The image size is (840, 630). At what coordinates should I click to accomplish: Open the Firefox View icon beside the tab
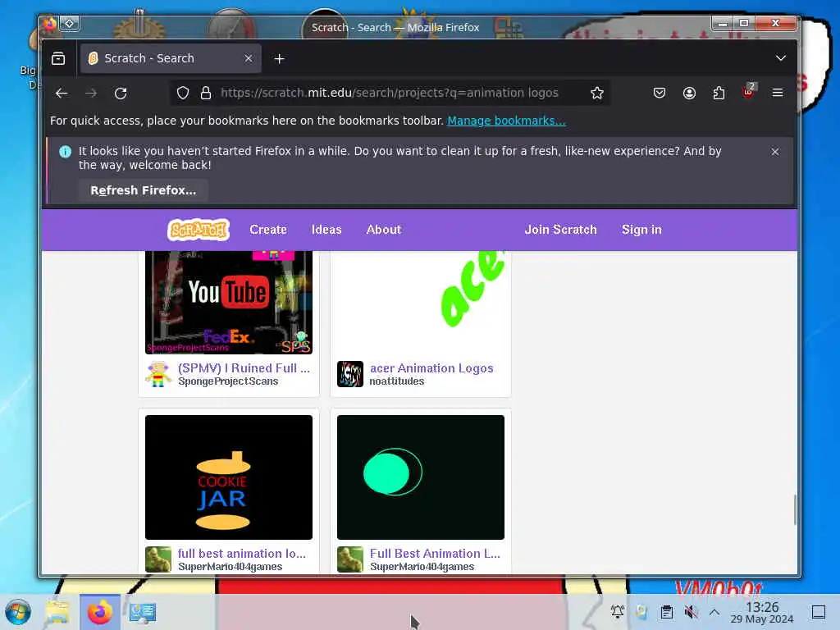point(58,58)
